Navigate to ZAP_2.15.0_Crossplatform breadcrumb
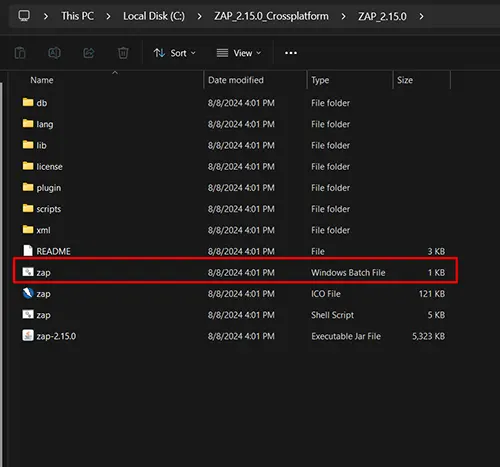 click(271, 16)
